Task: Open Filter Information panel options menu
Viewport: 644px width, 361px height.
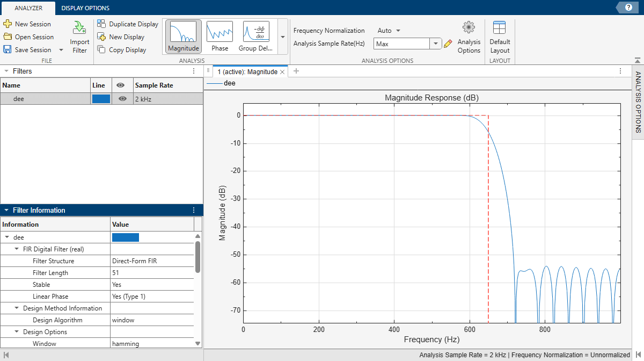Action: point(194,210)
